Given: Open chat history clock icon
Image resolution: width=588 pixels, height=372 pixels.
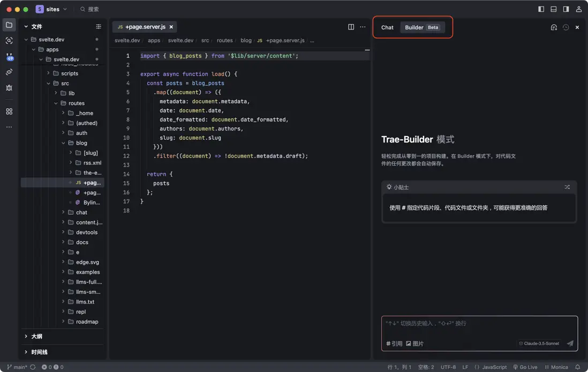Looking at the screenshot, I should point(566,27).
